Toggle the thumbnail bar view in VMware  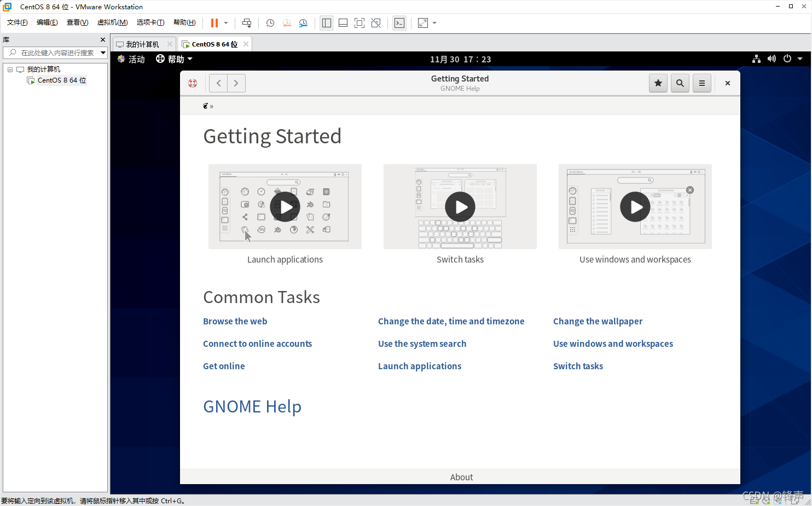click(x=343, y=23)
